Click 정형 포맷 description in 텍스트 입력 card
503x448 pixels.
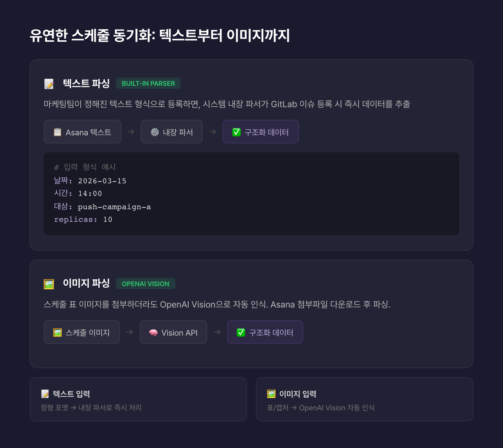91,408
